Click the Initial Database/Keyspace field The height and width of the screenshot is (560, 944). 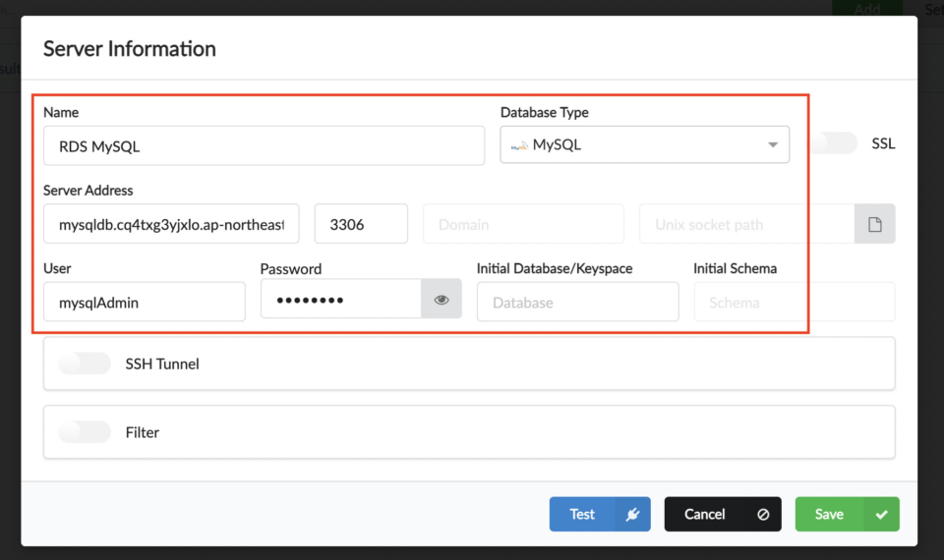pyautogui.click(x=577, y=302)
